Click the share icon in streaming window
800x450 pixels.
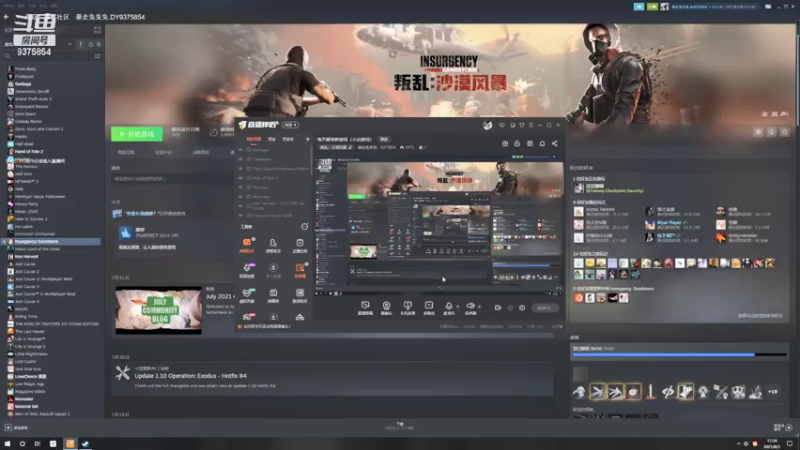(x=555, y=144)
